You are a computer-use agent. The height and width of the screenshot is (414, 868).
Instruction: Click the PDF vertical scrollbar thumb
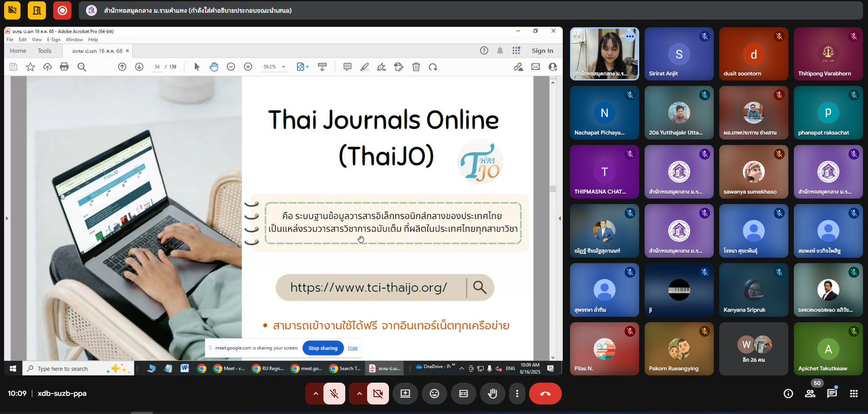click(x=553, y=189)
